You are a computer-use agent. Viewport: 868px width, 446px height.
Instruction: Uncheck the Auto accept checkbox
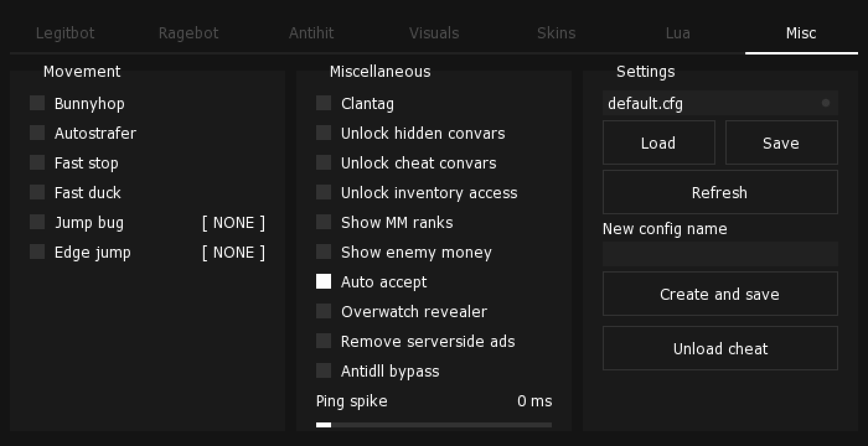click(x=324, y=281)
